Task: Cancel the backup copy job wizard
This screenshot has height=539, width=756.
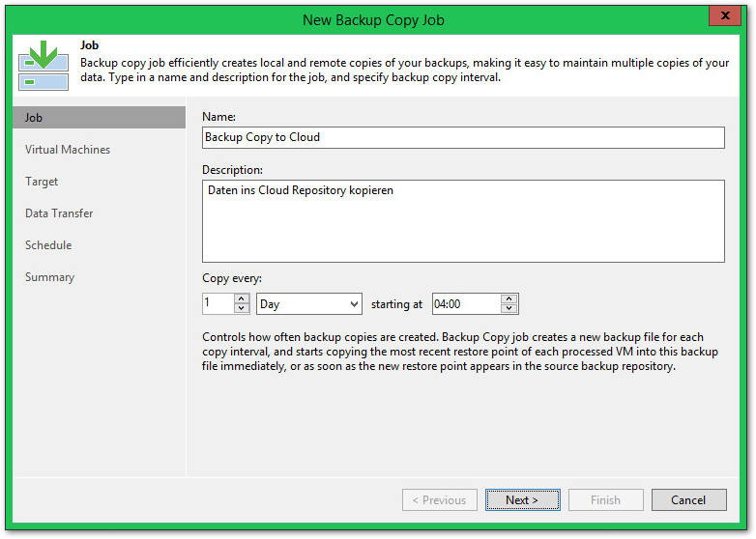Action: point(688,500)
